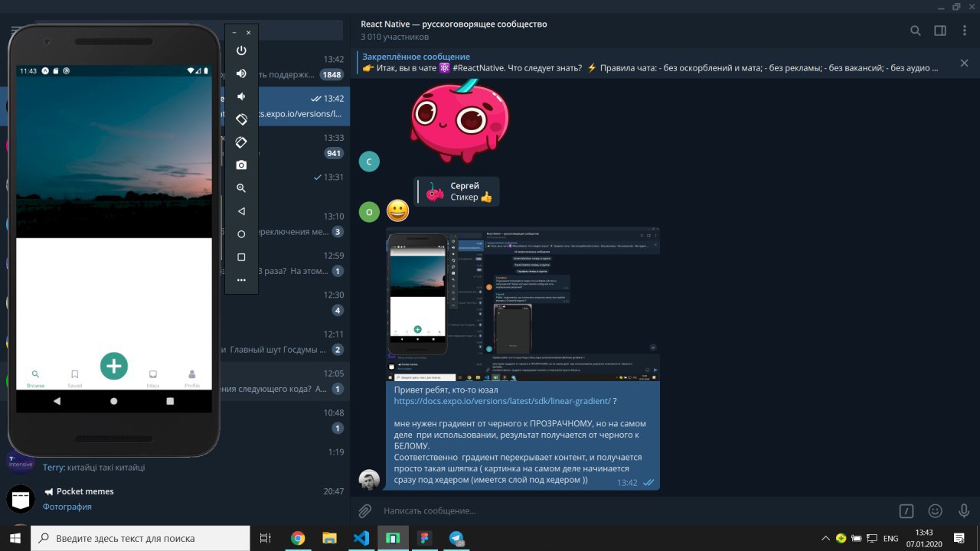Open emoji picker smiley icon

point(935,510)
